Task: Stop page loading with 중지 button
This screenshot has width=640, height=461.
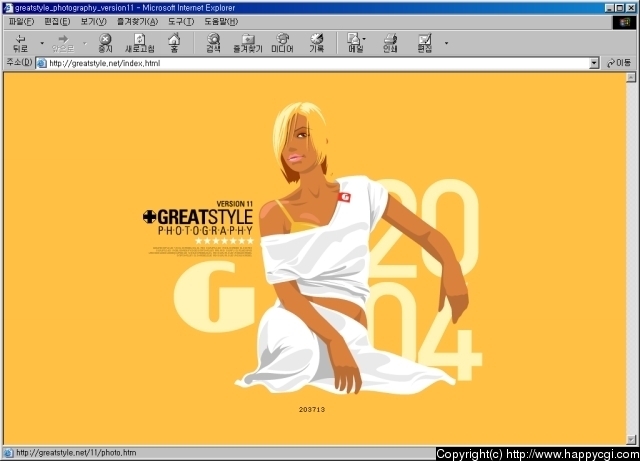Action: [x=105, y=43]
